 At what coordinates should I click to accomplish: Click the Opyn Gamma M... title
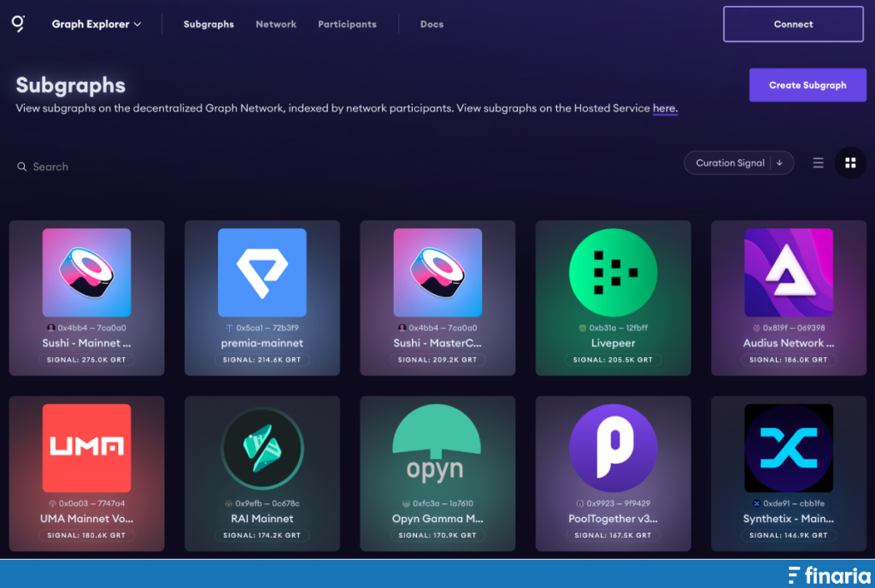coord(437,518)
